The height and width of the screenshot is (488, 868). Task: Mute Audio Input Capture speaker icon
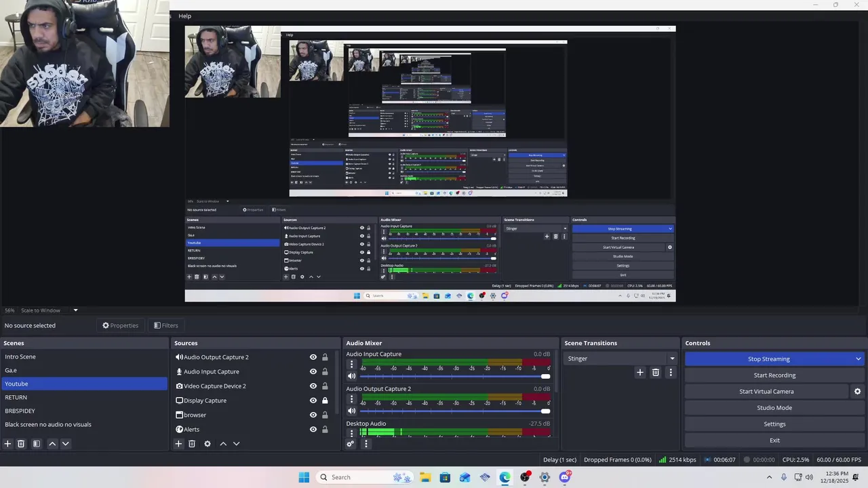click(351, 376)
